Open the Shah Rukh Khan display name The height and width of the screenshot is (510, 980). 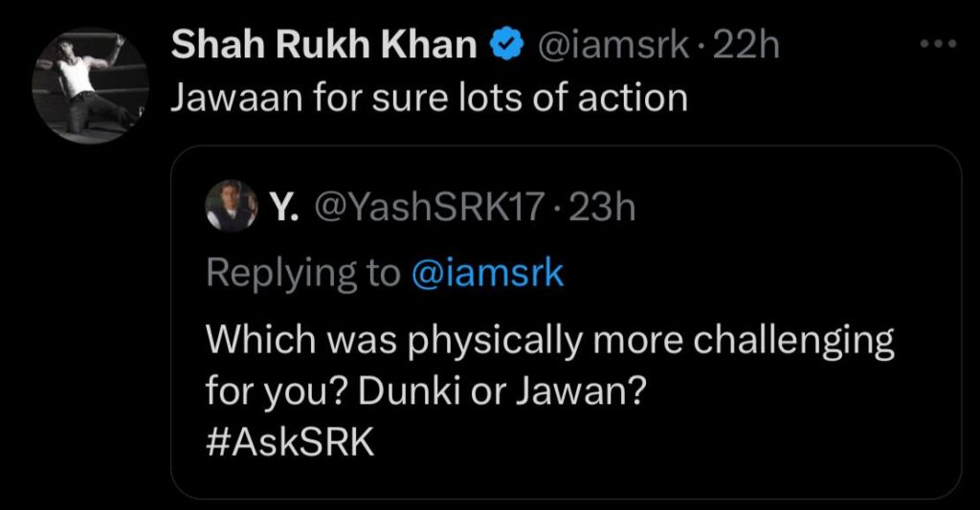[x=327, y=45]
